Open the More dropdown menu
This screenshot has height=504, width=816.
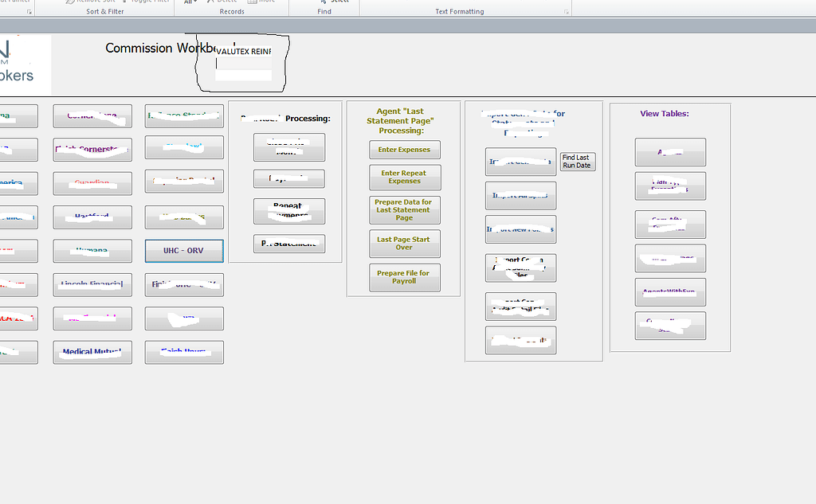pos(268,2)
